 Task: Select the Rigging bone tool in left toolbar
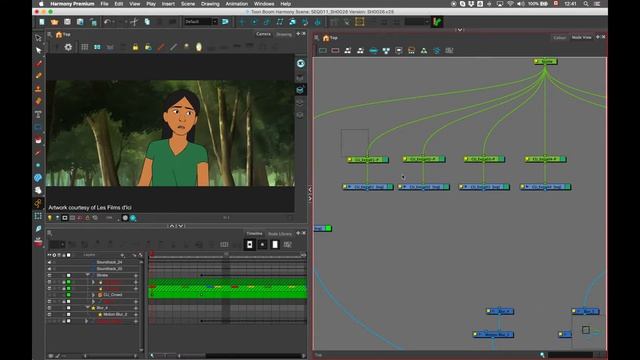38,203
